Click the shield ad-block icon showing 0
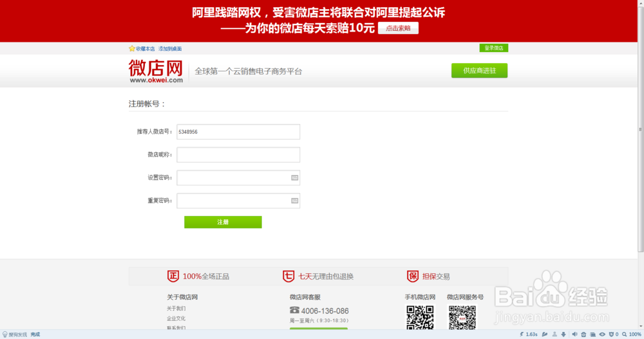 click(611, 334)
